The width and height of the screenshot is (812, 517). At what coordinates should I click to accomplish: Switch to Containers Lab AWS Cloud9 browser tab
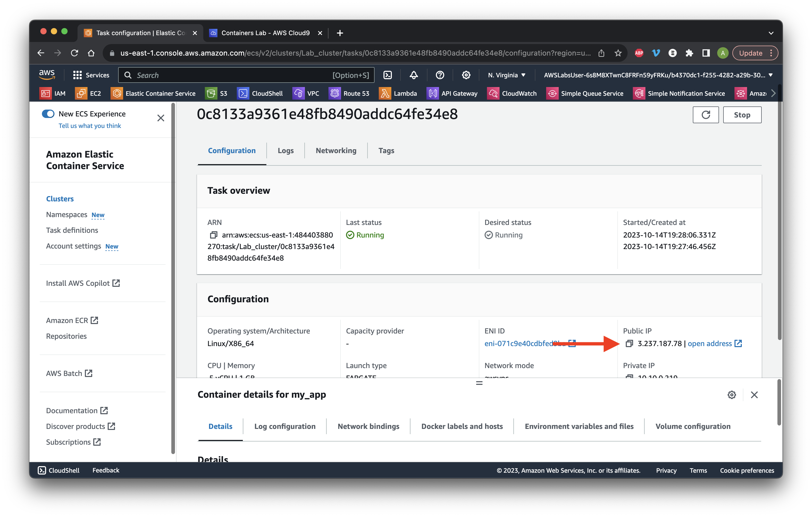point(265,33)
